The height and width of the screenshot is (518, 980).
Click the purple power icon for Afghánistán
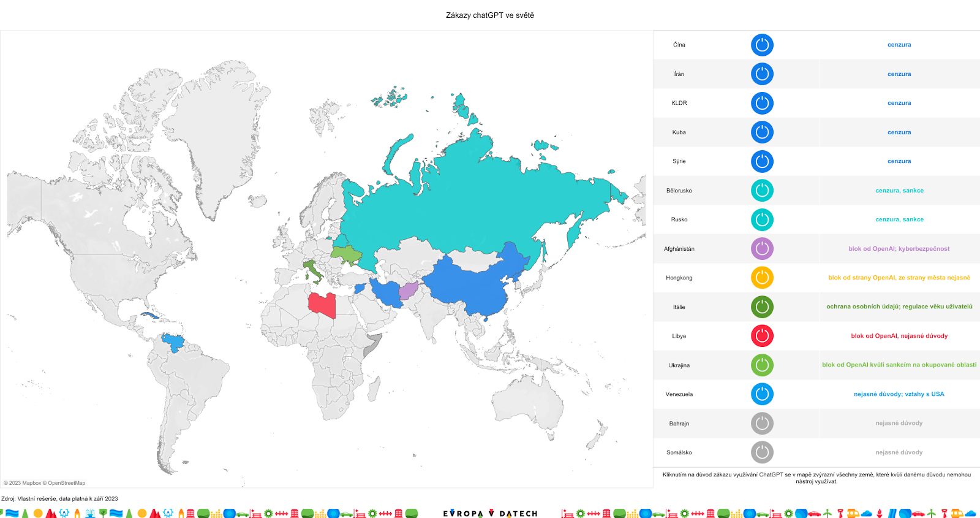(762, 249)
